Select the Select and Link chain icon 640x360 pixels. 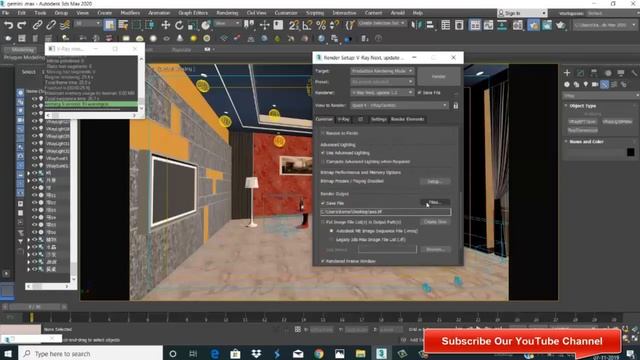coord(37,25)
